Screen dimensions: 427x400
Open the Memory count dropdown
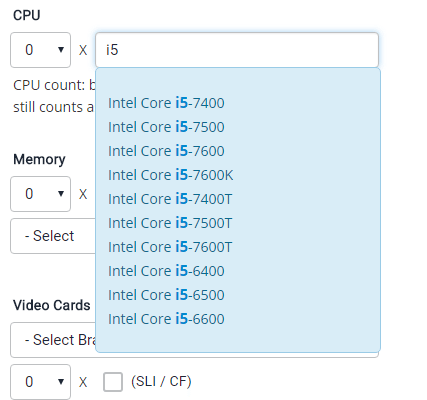coord(40,194)
